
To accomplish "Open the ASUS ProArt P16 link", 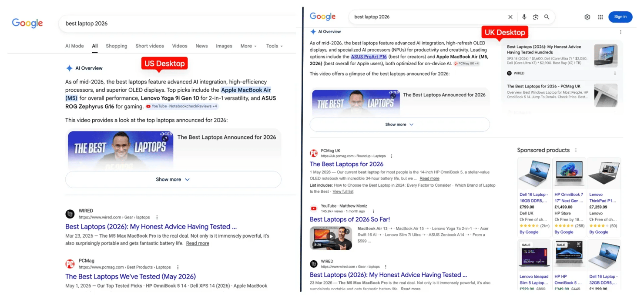I will (x=369, y=57).
